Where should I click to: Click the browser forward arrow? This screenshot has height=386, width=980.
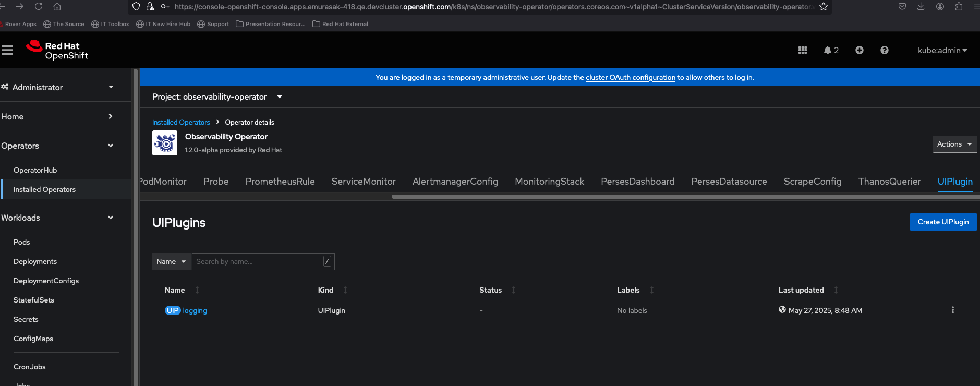click(20, 6)
